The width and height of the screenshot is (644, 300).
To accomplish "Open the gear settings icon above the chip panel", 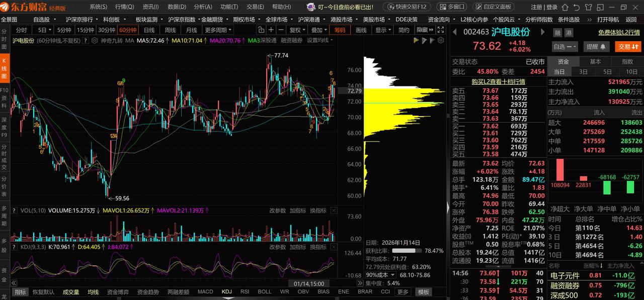I will pyautogui.click(x=441, y=40).
